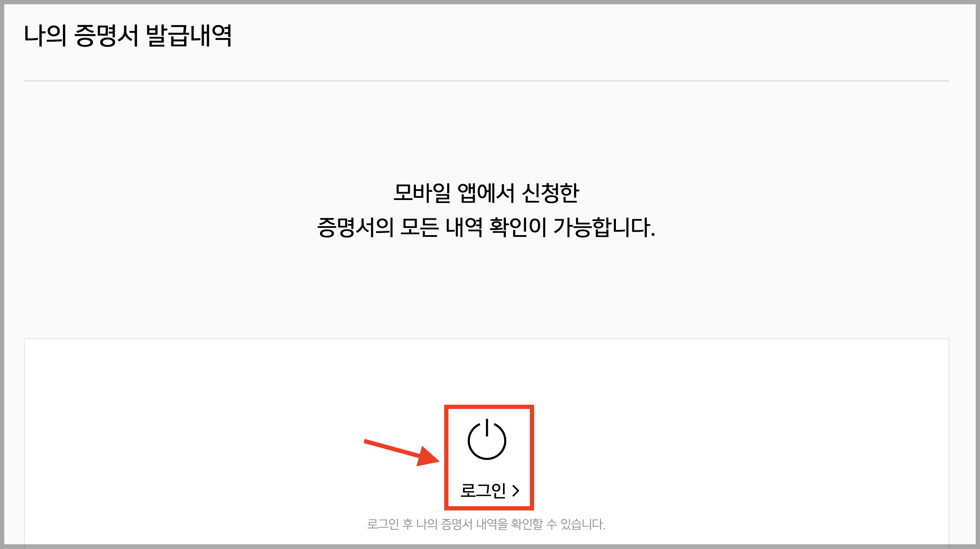980x549 pixels.
Task: Click the word 로그인 at hint text start
Action: [x=383, y=524]
